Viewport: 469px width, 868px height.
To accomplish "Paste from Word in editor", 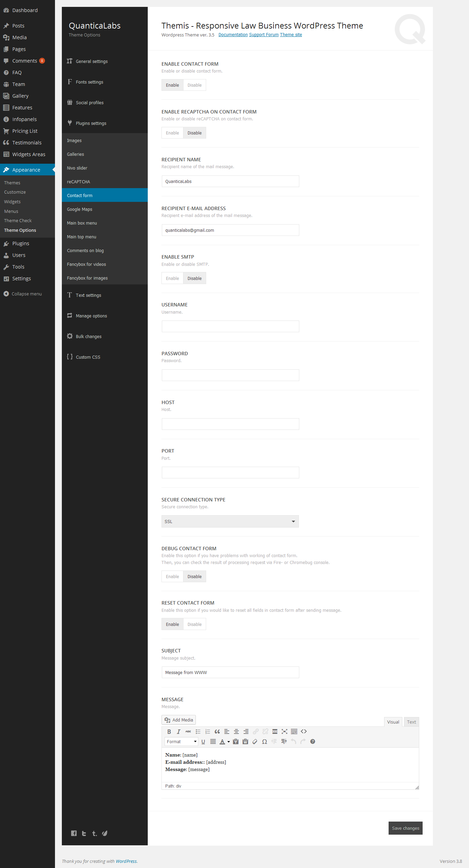I will coord(245,741).
